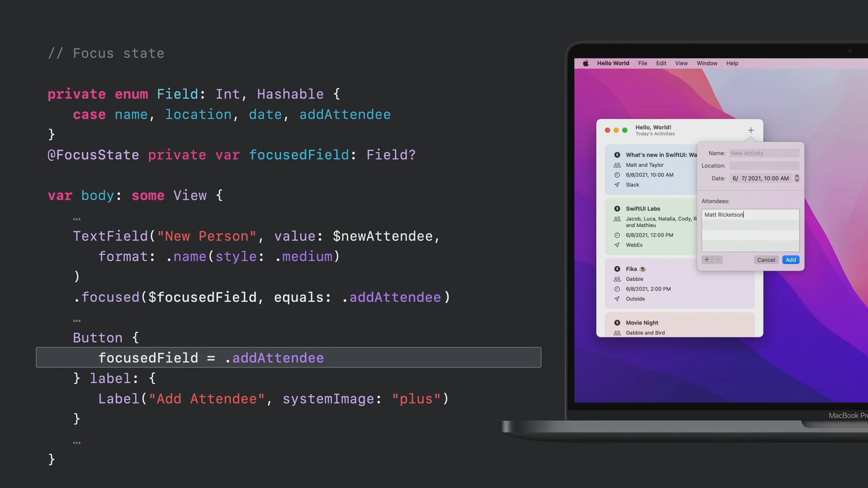
Task: Open the Edit menu
Action: point(661,63)
